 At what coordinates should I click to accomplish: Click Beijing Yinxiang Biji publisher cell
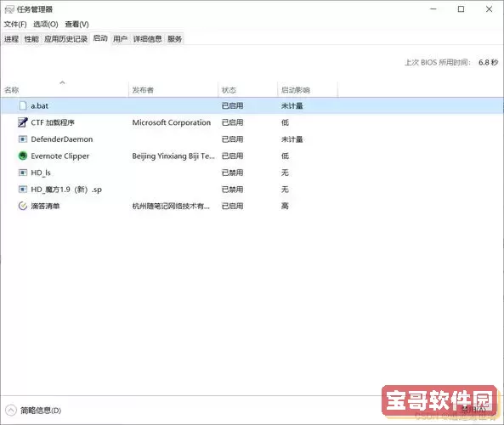[x=173, y=156]
